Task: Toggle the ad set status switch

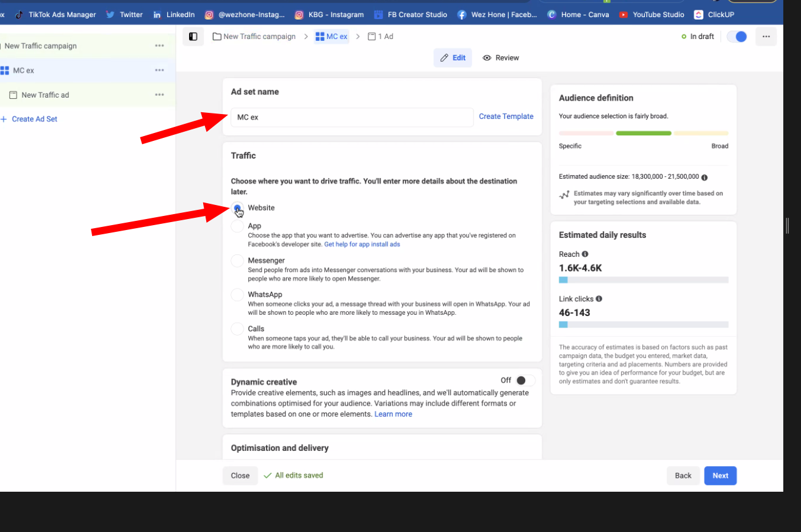Action: tap(737, 37)
